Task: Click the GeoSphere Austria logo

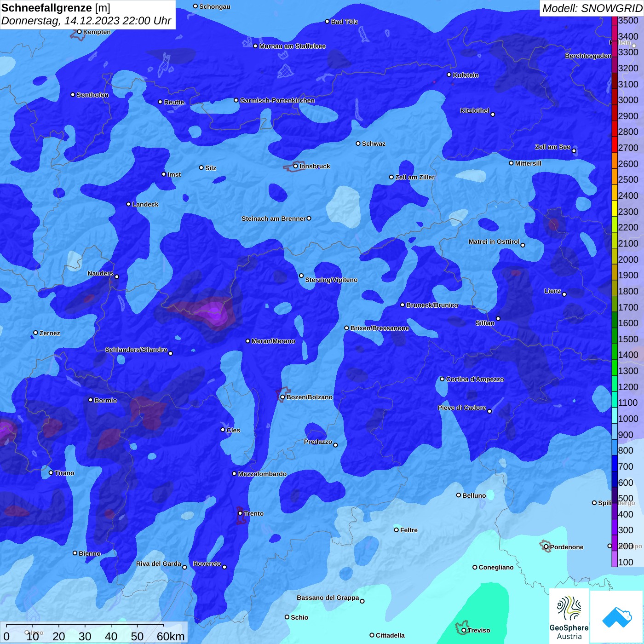Action: point(569,616)
